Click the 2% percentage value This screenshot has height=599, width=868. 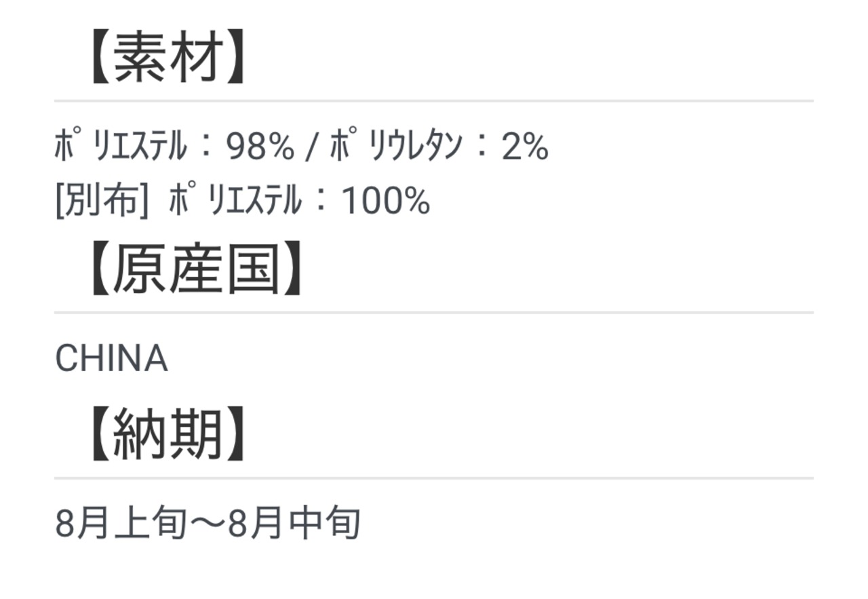[x=525, y=147]
